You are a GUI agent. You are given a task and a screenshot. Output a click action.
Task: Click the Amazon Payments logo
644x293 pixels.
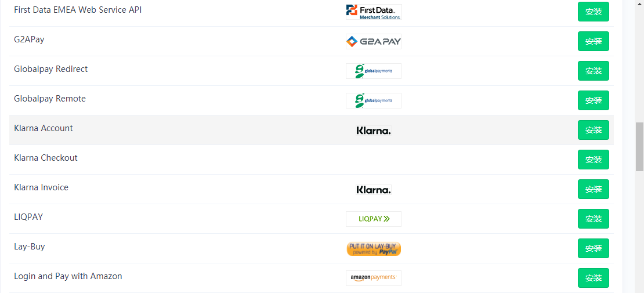tap(373, 278)
